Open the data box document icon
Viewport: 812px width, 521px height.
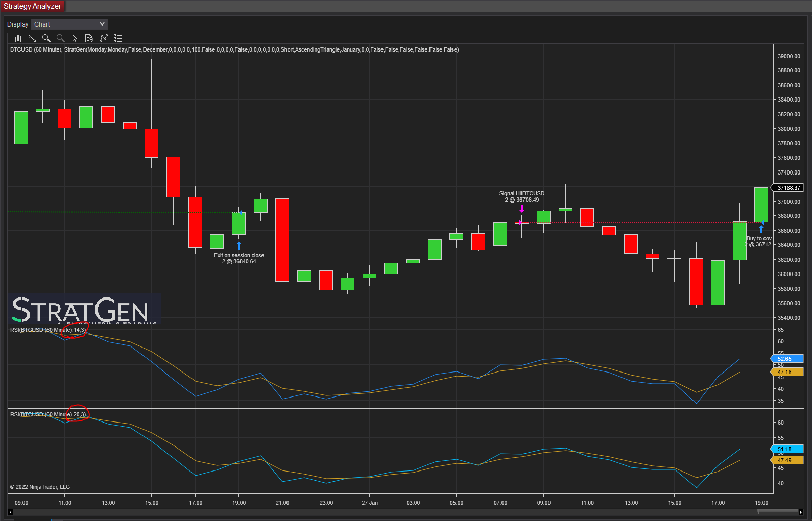[x=89, y=38]
